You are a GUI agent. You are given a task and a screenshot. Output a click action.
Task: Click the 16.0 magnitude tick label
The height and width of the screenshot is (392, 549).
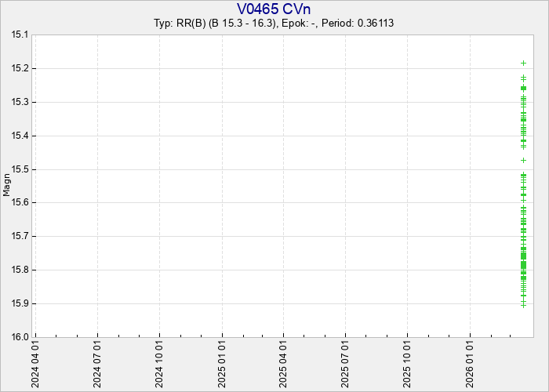[19, 337]
